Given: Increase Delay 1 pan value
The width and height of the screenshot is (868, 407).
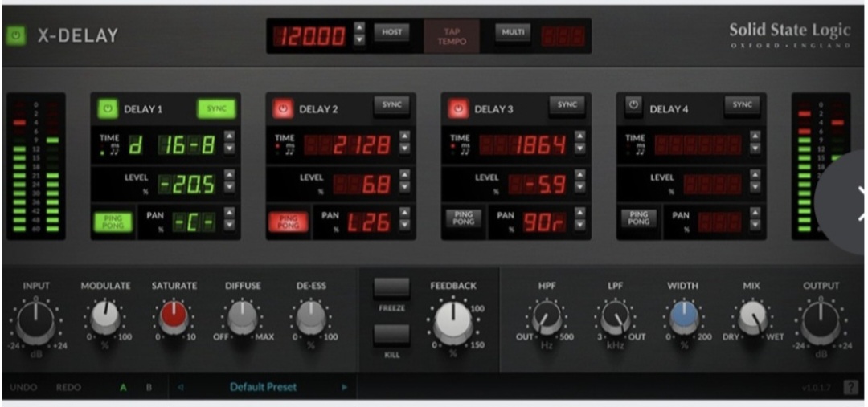Looking at the screenshot, I should [x=229, y=213].
